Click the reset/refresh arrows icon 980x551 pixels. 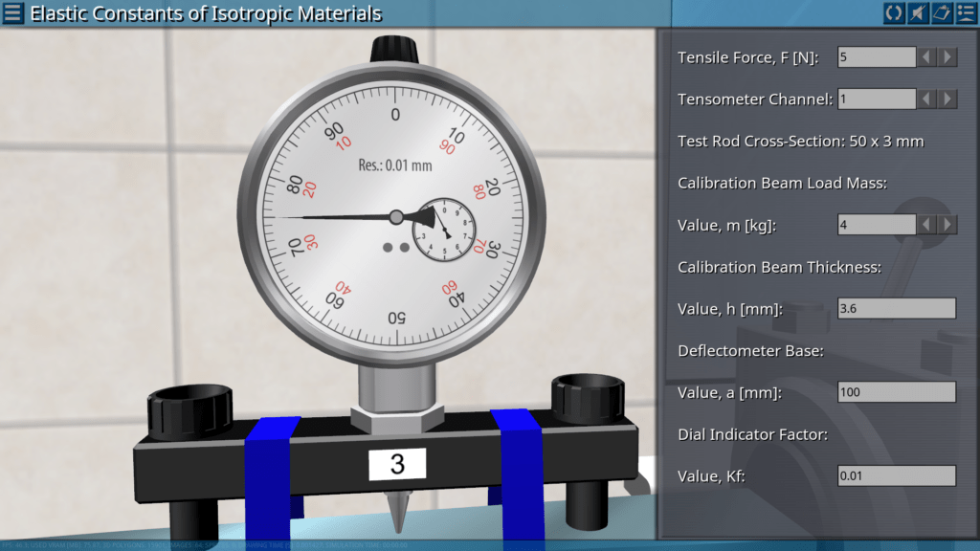[894, 13]
